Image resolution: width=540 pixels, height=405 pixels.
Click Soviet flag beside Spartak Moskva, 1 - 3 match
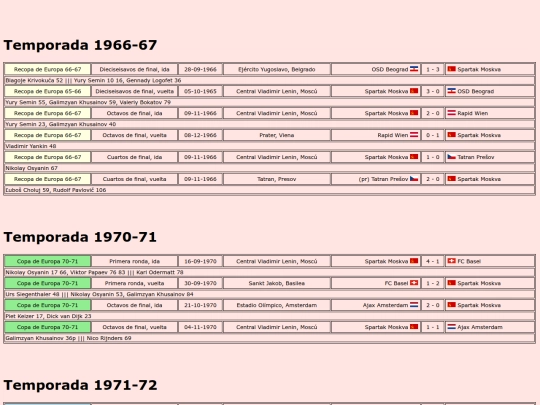tap(451, 69)
